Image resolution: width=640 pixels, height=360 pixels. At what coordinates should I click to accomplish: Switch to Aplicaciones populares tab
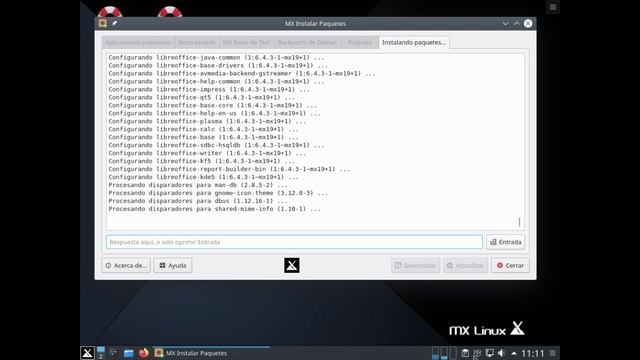coord(138,42)
